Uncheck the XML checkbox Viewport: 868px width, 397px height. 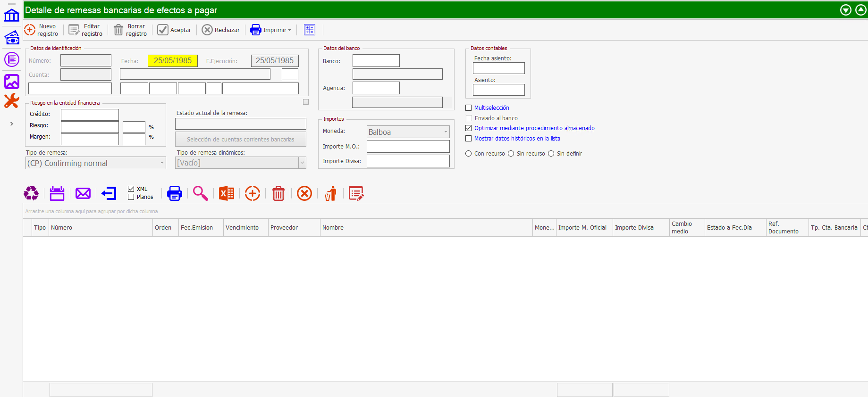(131, 189)
